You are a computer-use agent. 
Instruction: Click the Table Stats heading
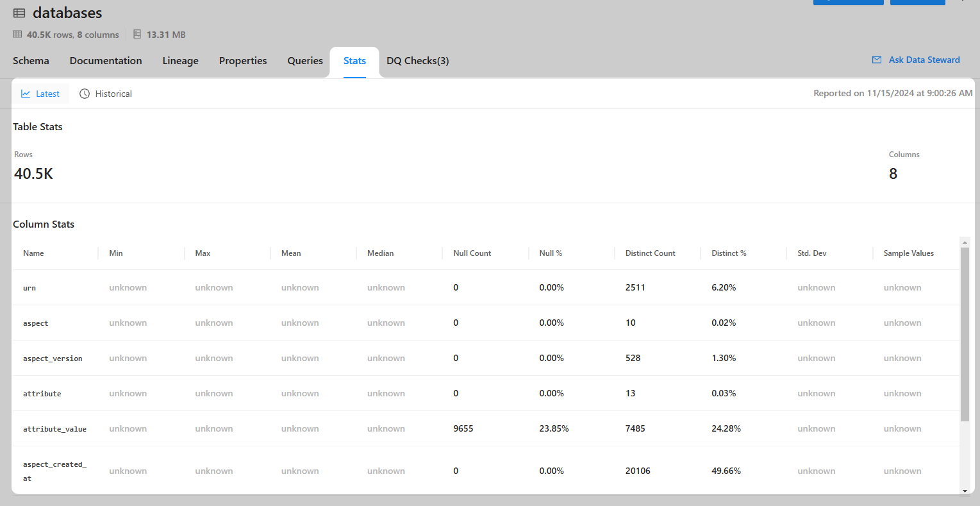click(38, 127)
